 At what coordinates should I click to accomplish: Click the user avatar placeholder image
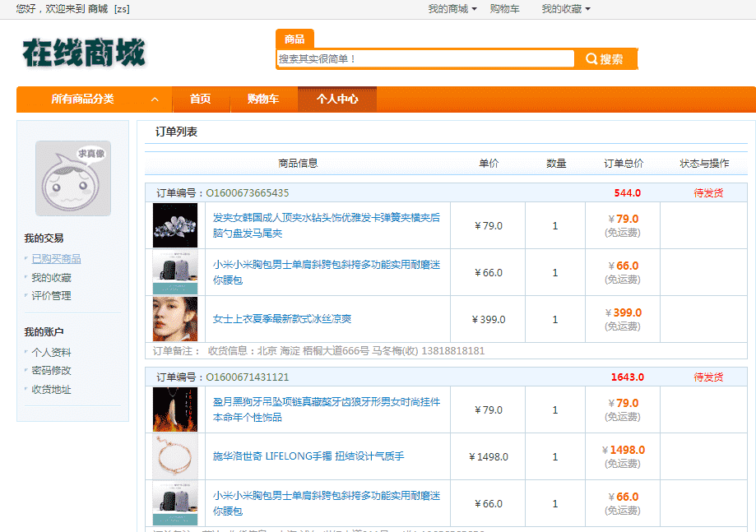coord(72,178)
